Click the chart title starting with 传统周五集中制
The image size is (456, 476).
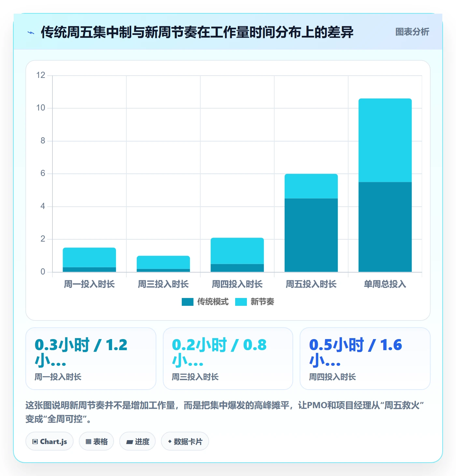tap(197, 32)
